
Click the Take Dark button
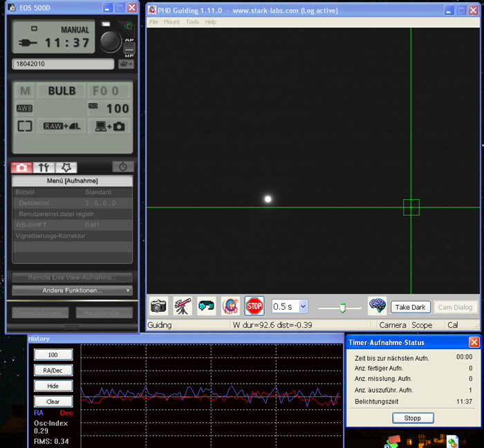tap(411, 307)
